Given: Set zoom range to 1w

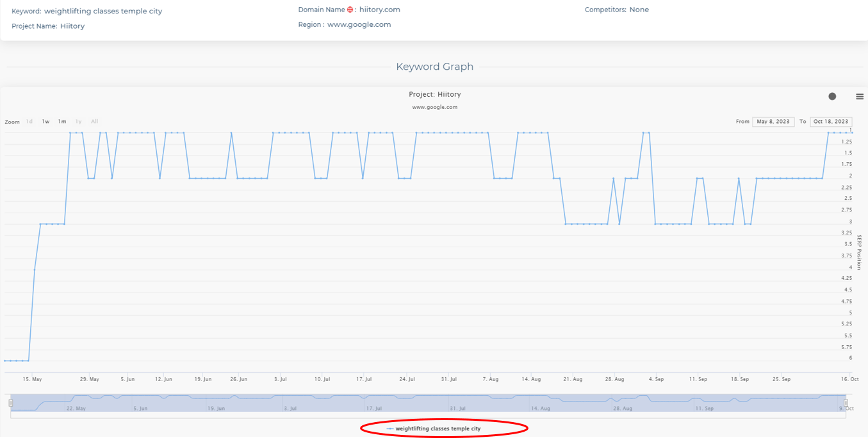Looking at the screenshot, I should (x=45, y=122).
